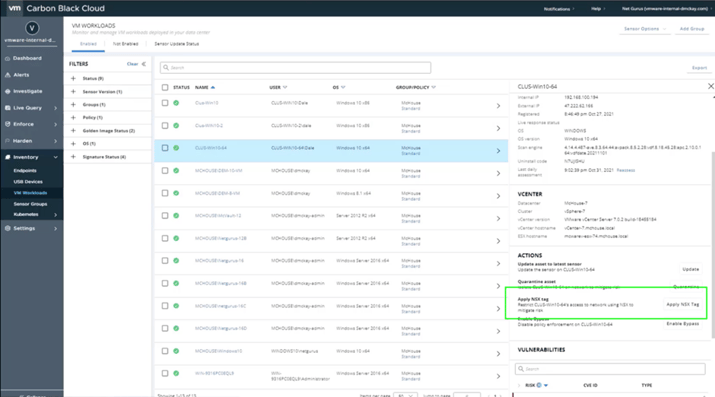Open details arrow for MCHOUSE\DEM-8-VM row
This screenshot has height=397, width=715.
(x=498, y=196)
